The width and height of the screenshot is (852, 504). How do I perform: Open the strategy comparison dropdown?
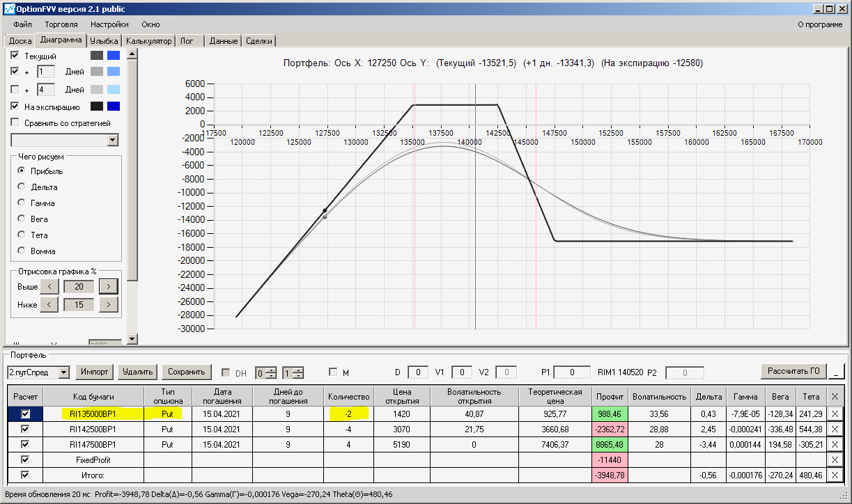coord(113,140)
